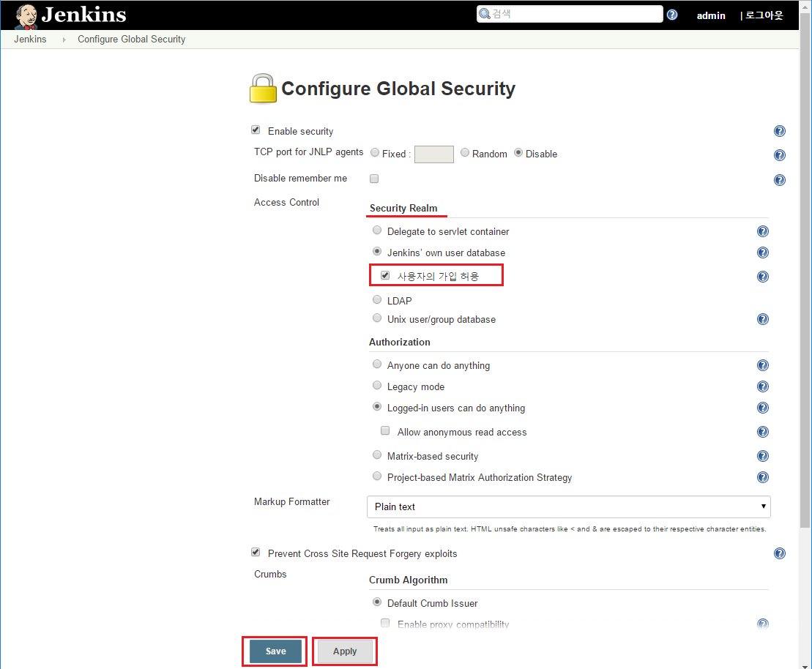Open help for Disable remember me
This screenshot has height=669, width=812.
779,179
